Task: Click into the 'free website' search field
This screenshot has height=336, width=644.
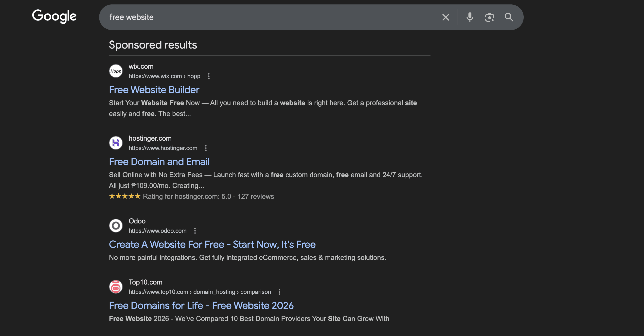Action: [x=250, y=17]
